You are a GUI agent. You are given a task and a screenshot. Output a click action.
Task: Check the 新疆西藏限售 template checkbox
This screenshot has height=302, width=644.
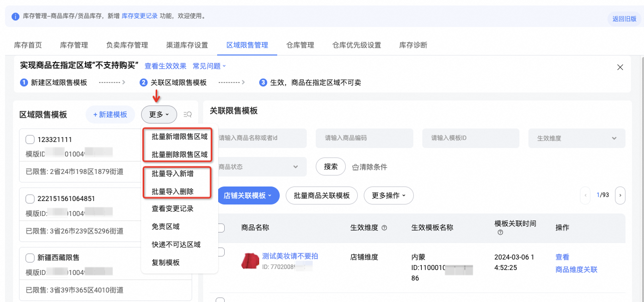click(x=30, y=257)
